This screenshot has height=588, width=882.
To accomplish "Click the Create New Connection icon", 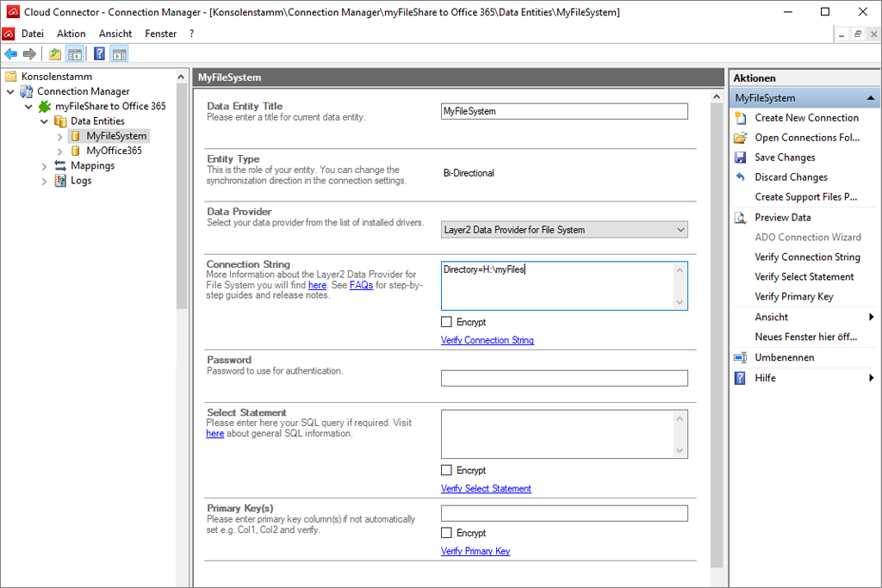I will (740, 118).
